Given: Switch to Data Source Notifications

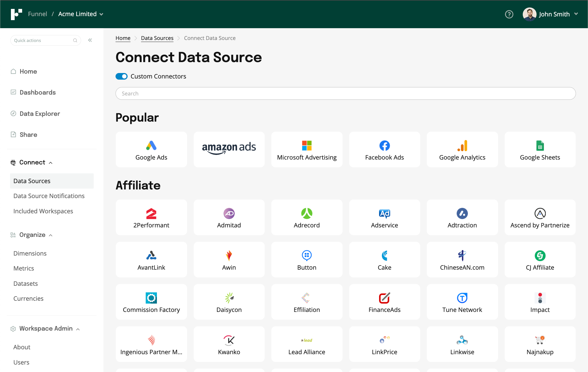Looking at the screenshot, I should click(x=49, y=196).
